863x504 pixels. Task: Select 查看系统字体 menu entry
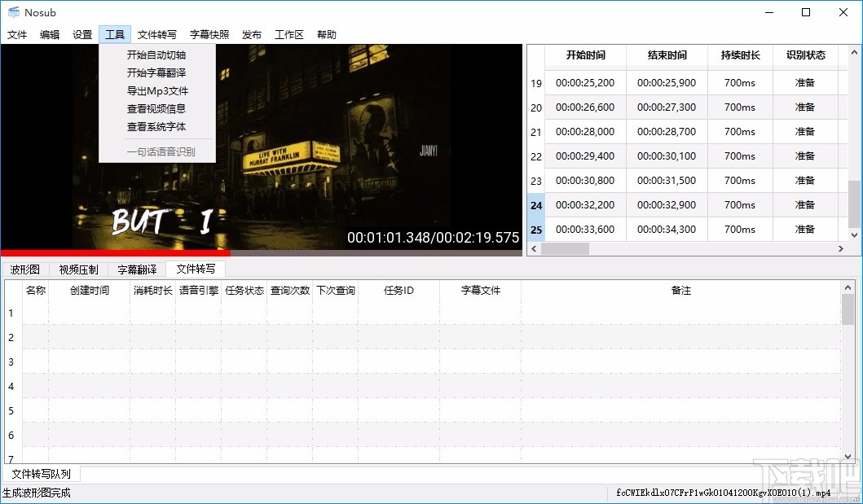[156, 127]
